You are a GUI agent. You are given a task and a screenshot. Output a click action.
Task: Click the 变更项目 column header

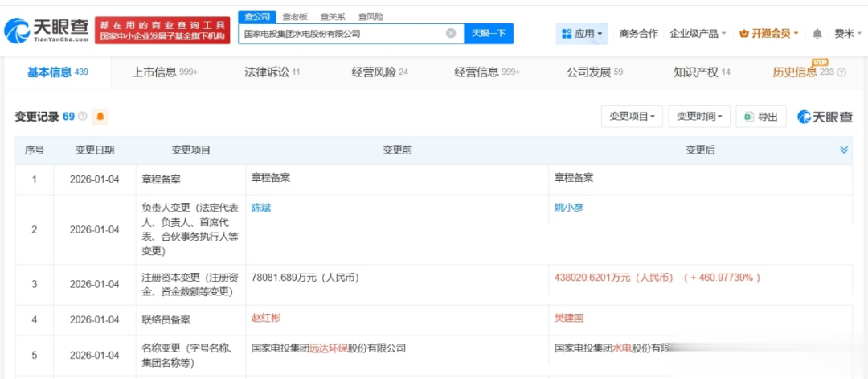[191, 150]
